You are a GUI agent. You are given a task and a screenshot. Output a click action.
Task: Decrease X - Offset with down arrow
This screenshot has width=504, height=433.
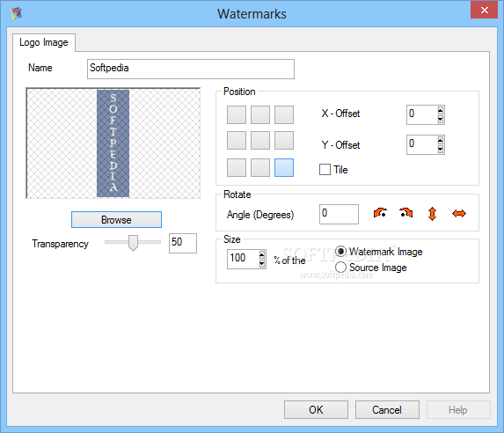[441, 119]
